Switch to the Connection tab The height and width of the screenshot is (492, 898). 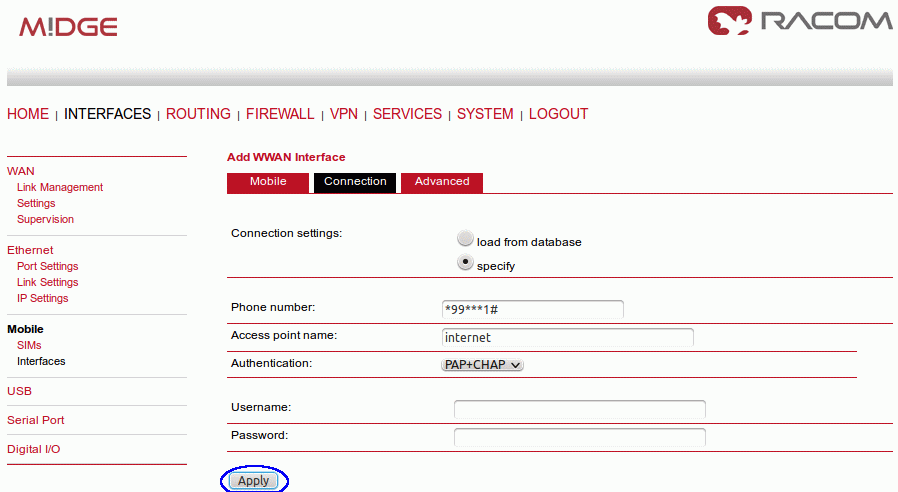[x=355, y=182]
